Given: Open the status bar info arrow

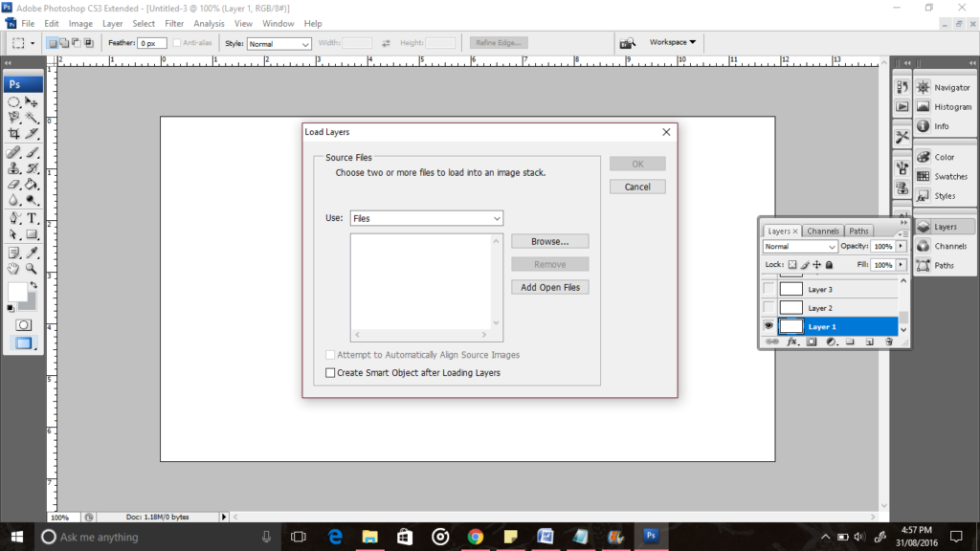Looking at the screenshot, I should click(224, 518).
